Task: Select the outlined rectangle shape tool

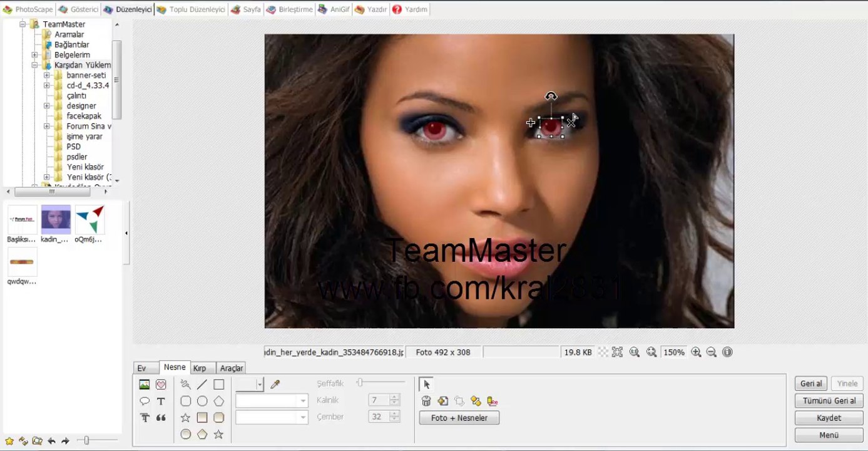Action: [218, 385]
